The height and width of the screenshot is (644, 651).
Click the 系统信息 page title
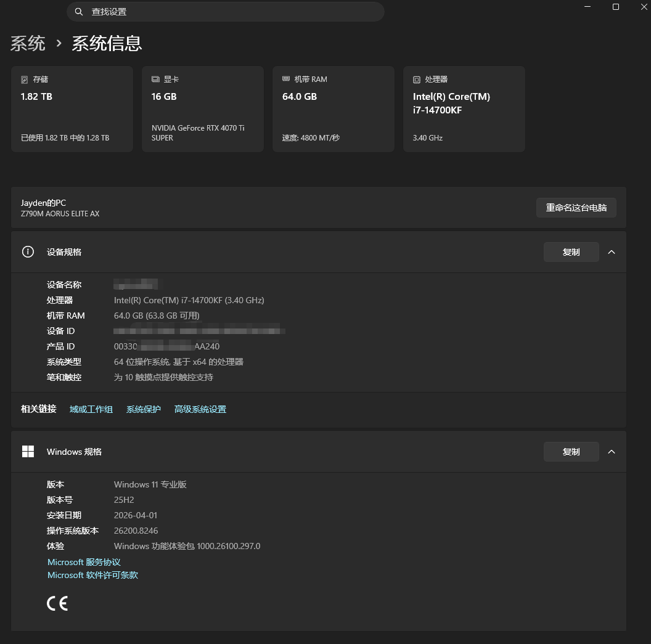[x=107, y=43]
